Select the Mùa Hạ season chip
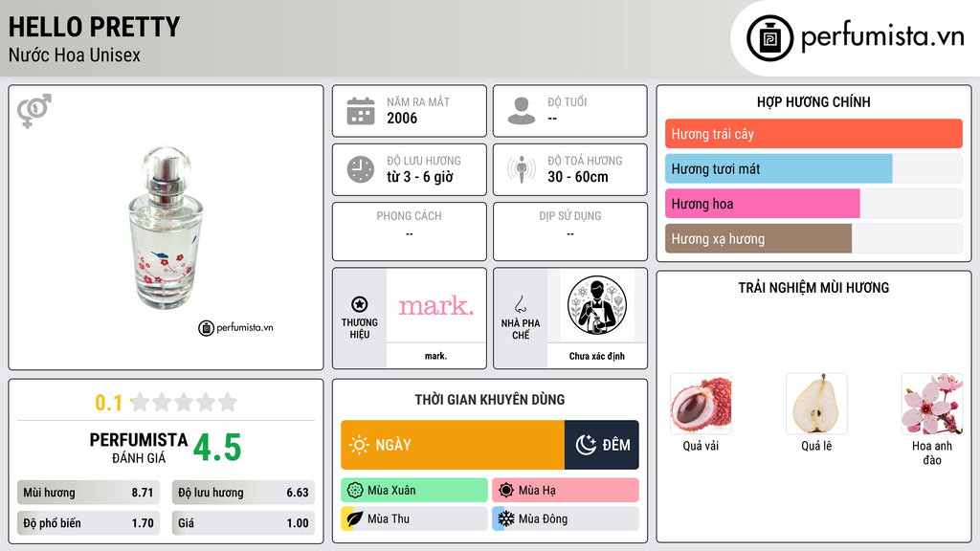The height and width of the screenshot is (551, 980). 566,491
